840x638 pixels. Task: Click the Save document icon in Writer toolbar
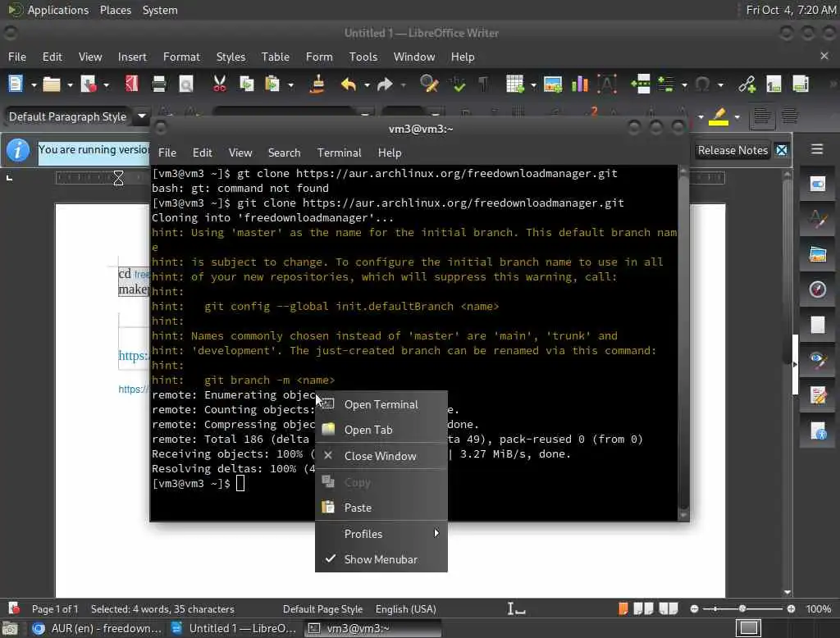click(89, 84)
